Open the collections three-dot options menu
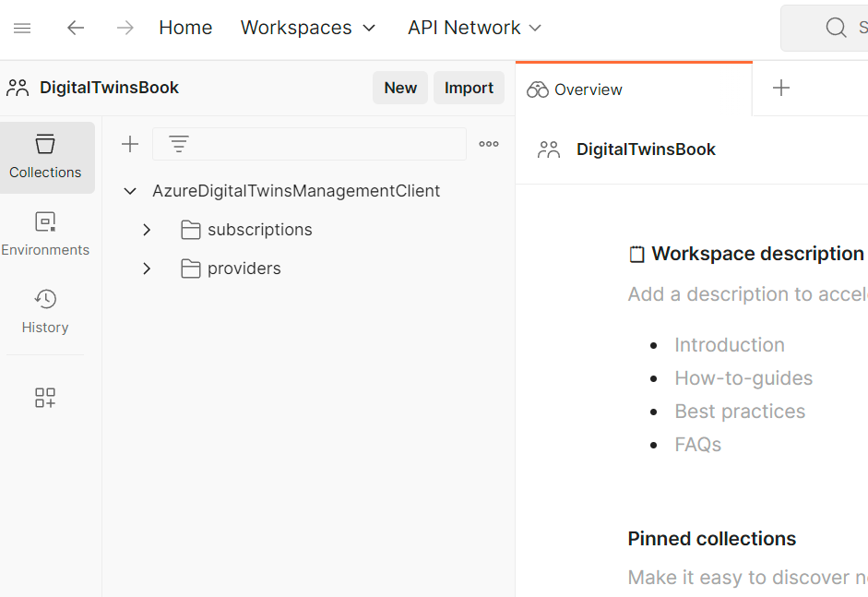Viewport: 868px width, 597px height. coord(489,144)
